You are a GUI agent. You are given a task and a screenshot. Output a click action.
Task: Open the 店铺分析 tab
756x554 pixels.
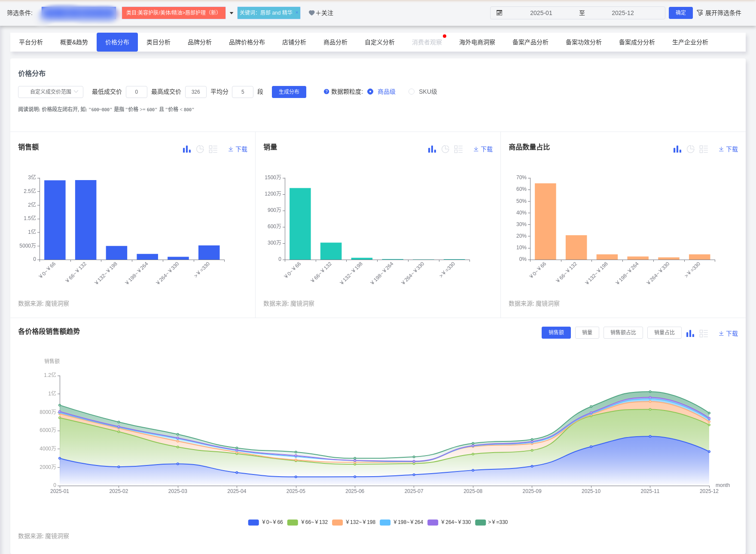294,42
